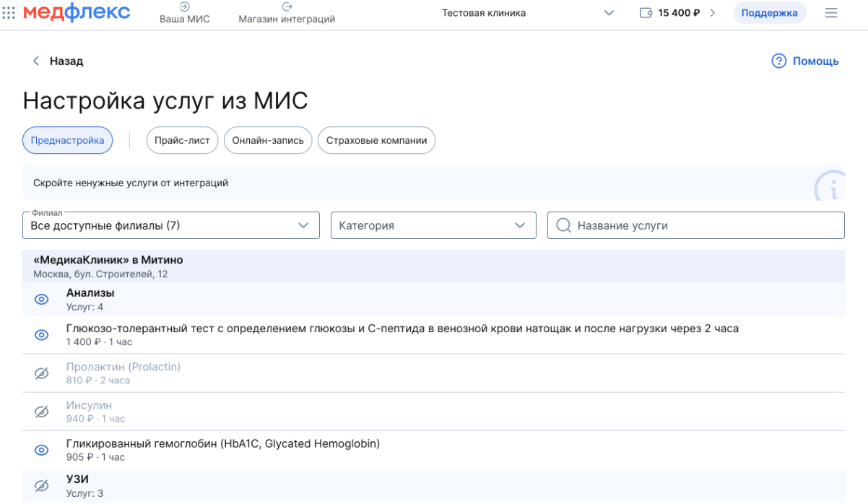Click the address Москва, бул. Строителей, 12
Viewport: 868px width, 504px height.
(x=100, y=274)
